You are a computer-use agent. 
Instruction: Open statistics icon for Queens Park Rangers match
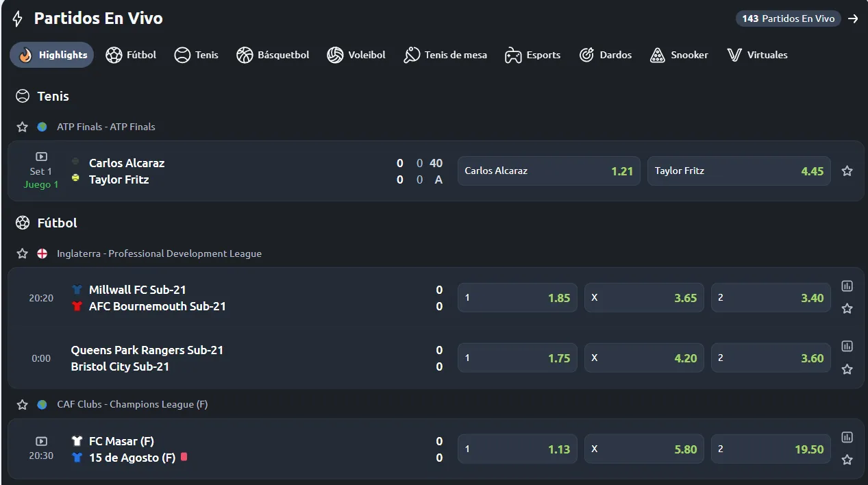(x=847, y=347)
